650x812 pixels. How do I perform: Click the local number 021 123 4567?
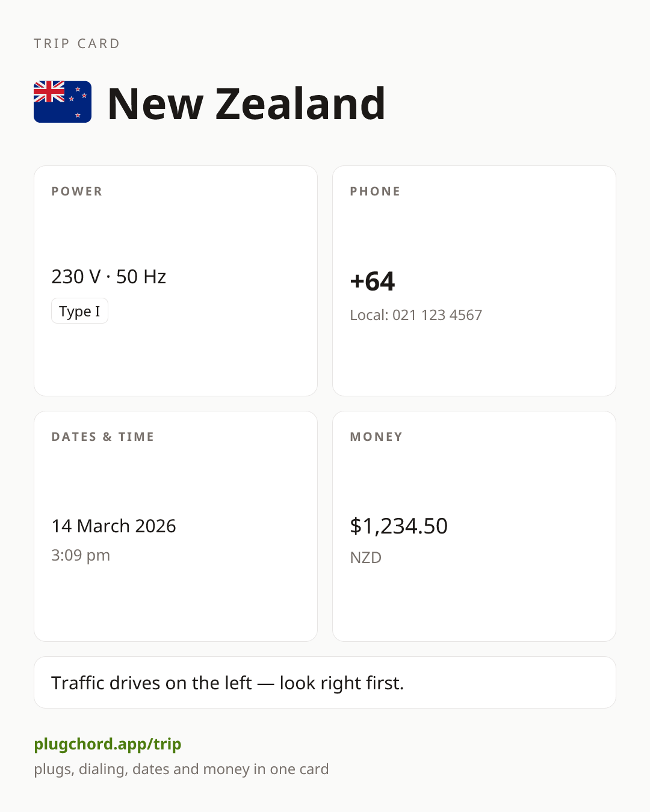pos(437,315)
